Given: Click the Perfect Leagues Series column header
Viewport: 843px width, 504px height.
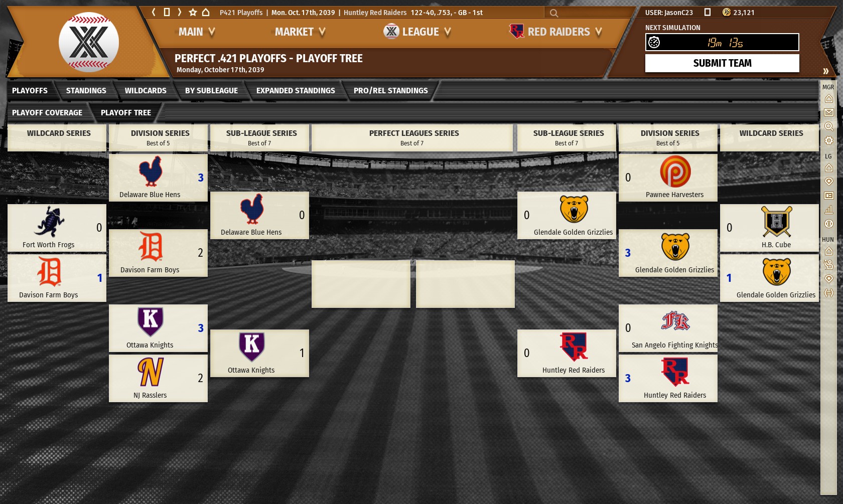Looking at the screenshot, I should (412, 138).
